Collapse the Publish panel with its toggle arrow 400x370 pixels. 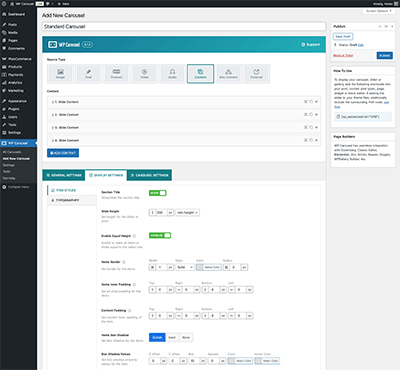point(392,26)
